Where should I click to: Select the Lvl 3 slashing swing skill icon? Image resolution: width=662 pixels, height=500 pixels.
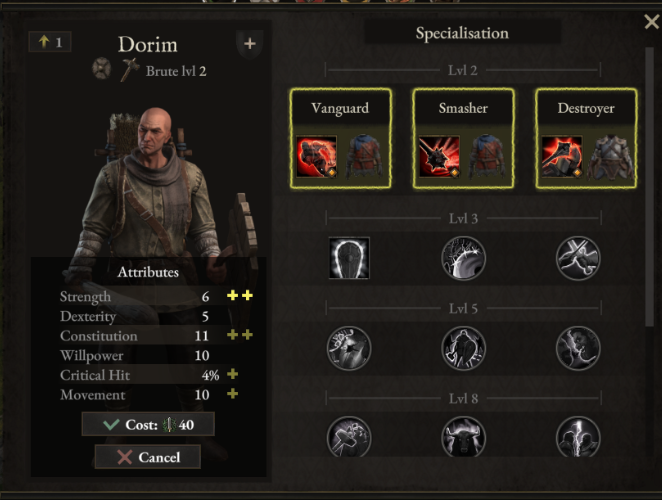[x=463, y=258]
